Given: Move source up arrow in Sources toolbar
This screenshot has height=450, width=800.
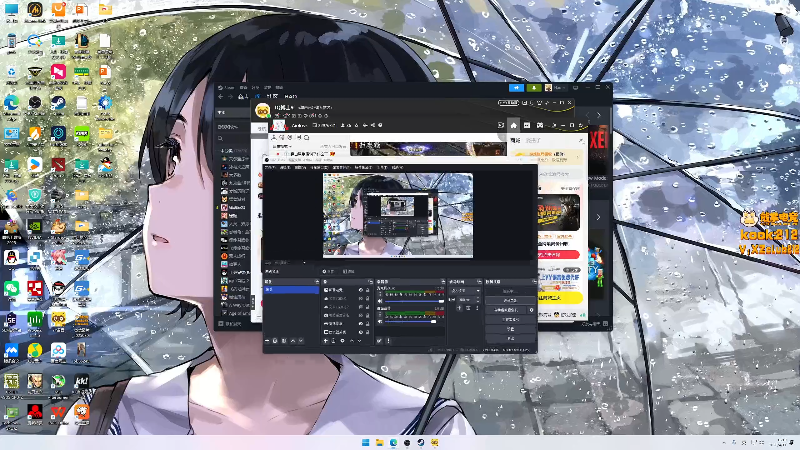Looking at the screenshot, I should (x=352, y=341).
